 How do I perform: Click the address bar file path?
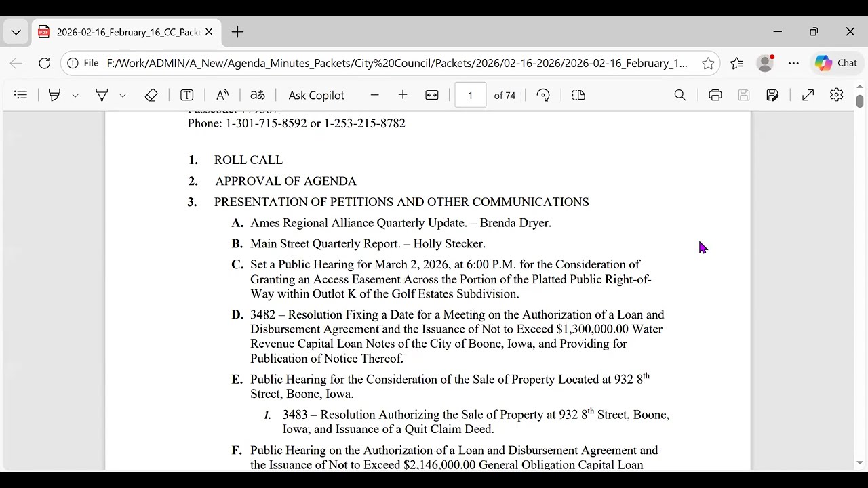coord(397,63)
